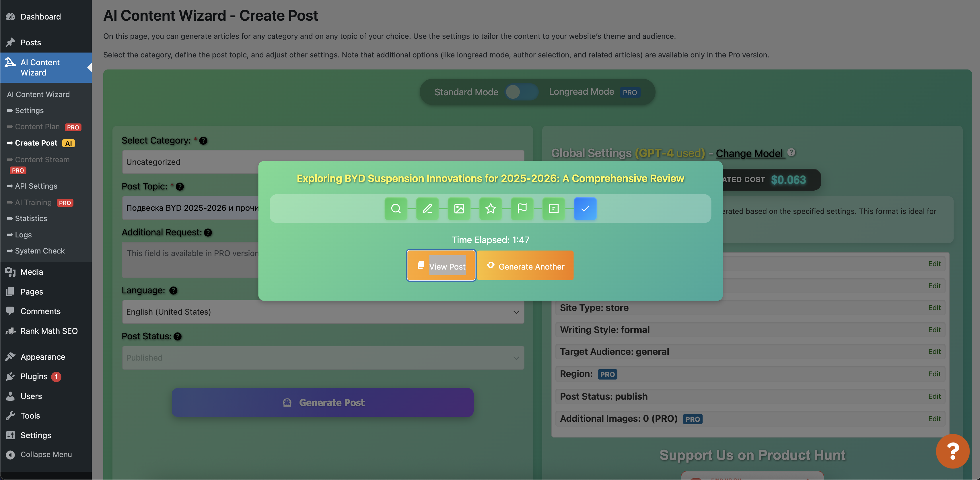Click Edit next to Region PRO
The height and width of the screenshot is (480, 980).
934,374
